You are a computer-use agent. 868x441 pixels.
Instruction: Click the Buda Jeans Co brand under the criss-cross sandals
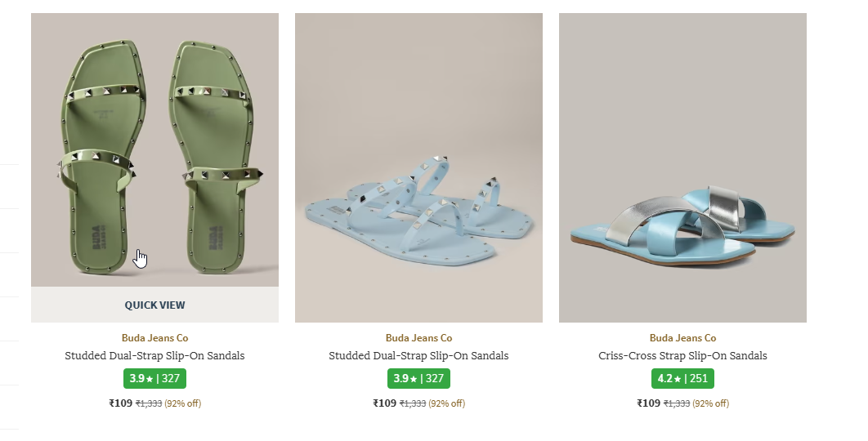682,337
